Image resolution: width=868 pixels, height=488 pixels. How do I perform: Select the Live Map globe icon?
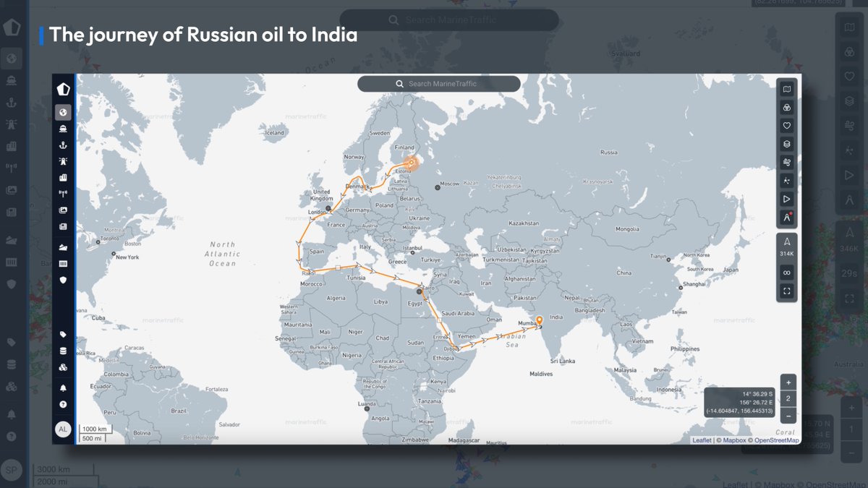[63, 112]
